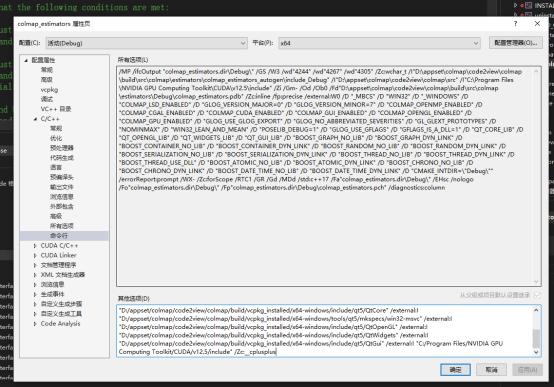Image resolution: width=554 pixels, height=387 pixels.
Task: Select the 预处理器 page
Action: point(61,148)
